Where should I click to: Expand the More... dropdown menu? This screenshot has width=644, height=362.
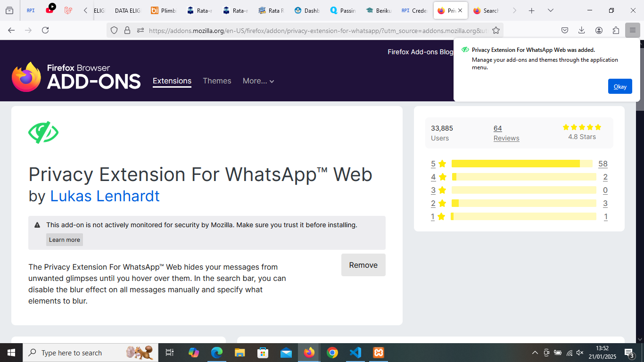258,81
